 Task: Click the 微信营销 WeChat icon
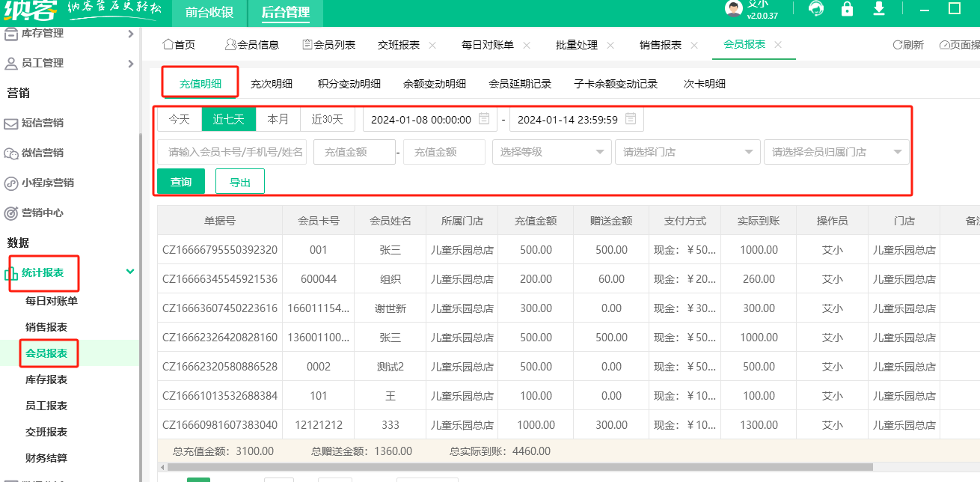pos(11,153)
